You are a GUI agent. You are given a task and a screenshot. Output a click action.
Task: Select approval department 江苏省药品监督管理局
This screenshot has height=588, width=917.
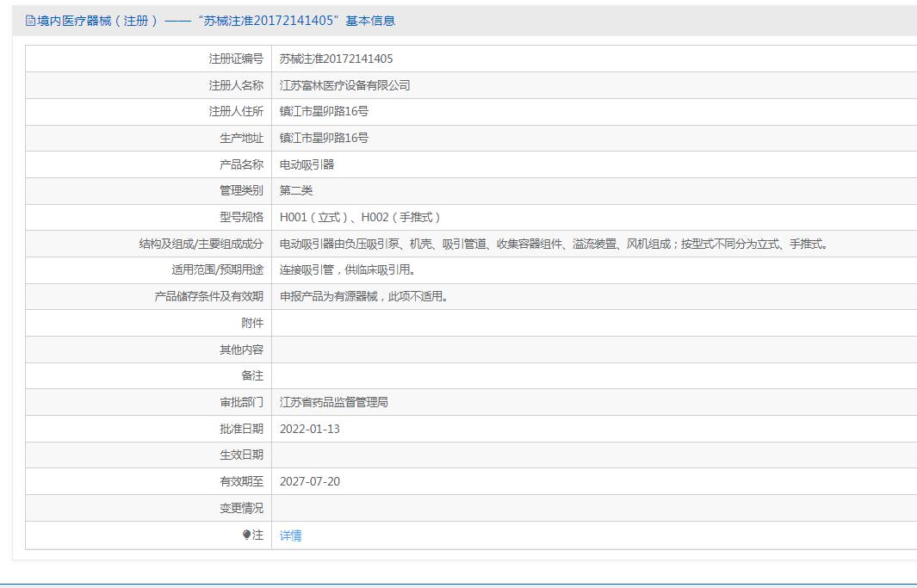(x=334, y=402)
